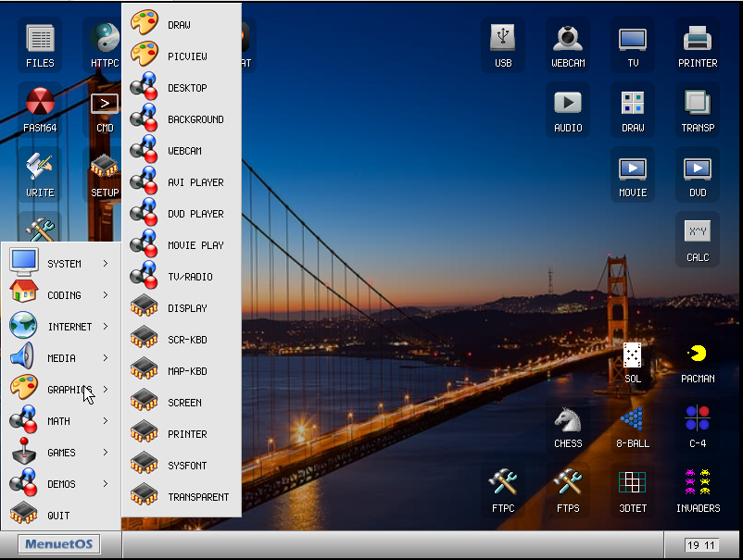
Task: Select Transparent from the Graphics submenu
Action: pyautogui.click(x=182, y=497)
